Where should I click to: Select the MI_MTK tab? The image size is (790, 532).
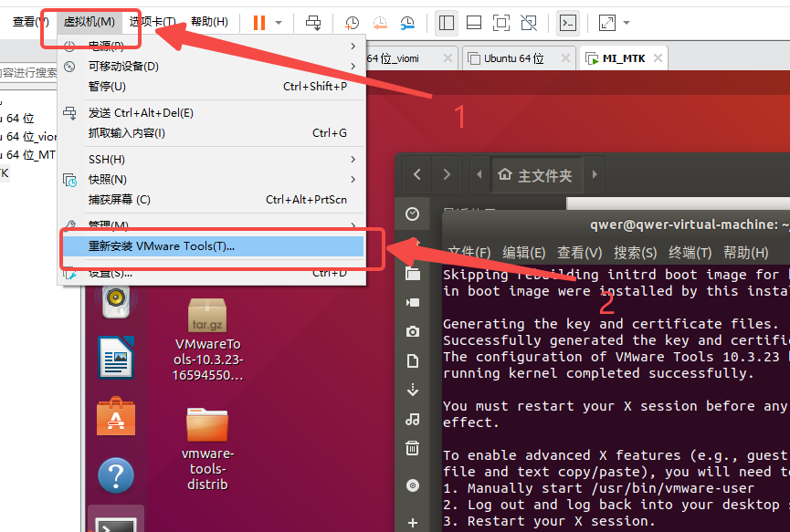(x=624, y=58)
